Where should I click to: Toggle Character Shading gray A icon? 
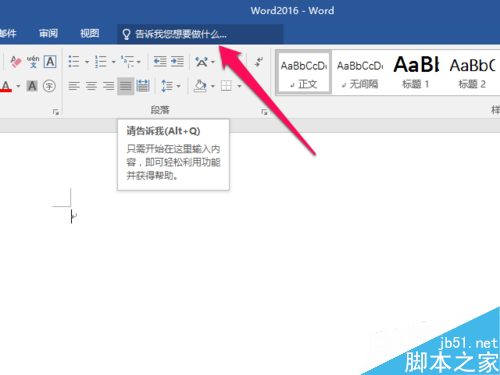click(x=32, y=86)
